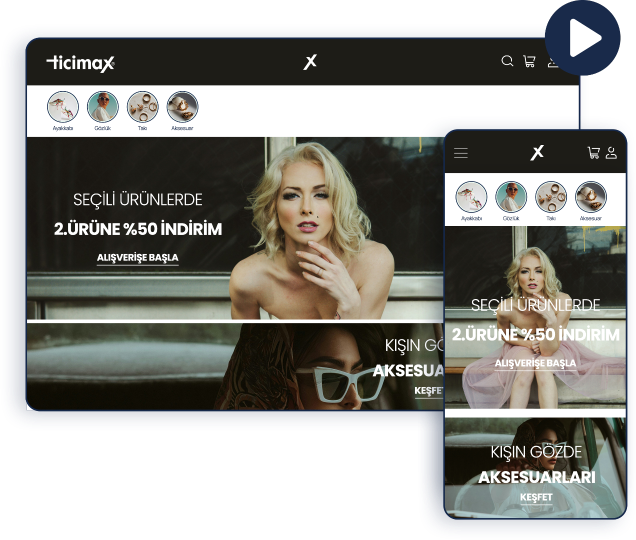
Task: Tap the Aksesuar category on mobile
Action: pos(591,196)
